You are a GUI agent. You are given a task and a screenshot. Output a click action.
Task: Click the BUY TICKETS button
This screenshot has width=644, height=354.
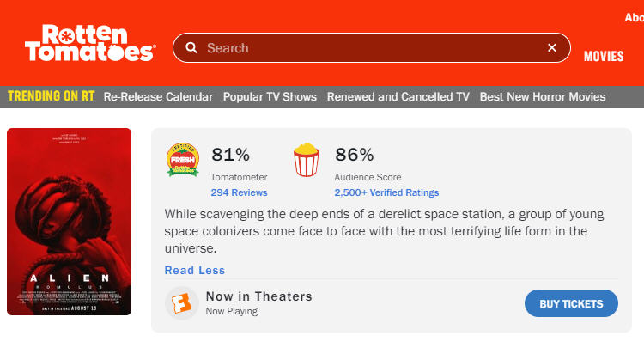(x=571, y=303)
